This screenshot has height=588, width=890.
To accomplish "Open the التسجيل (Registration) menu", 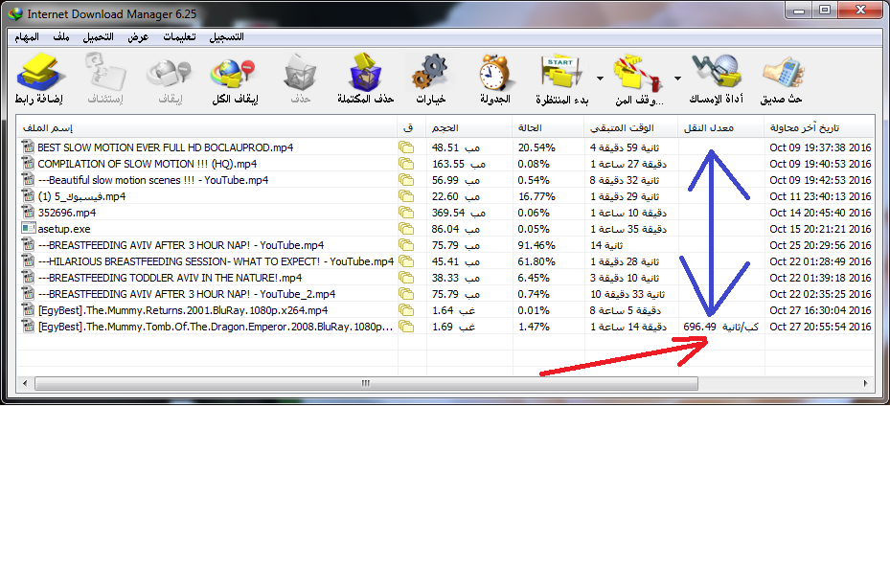I will pyautogui.click(x=226, y=37).
